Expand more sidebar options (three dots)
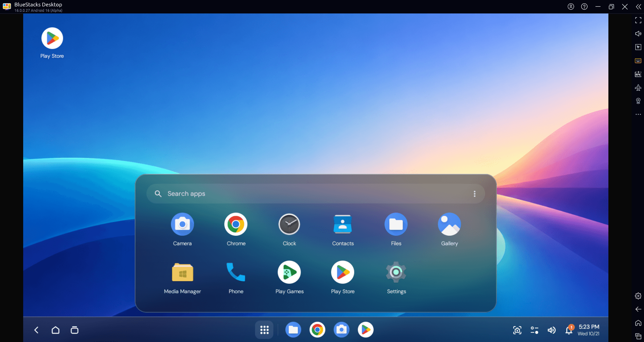 pos(638,115)
